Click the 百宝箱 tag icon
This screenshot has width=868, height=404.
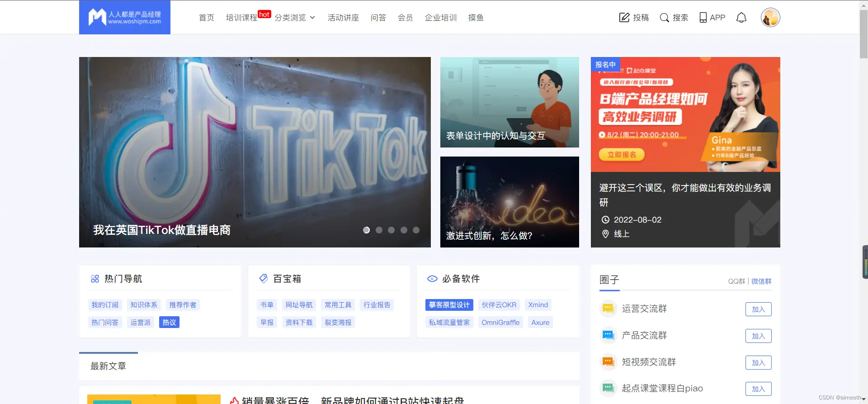click(x=264, y=278)
